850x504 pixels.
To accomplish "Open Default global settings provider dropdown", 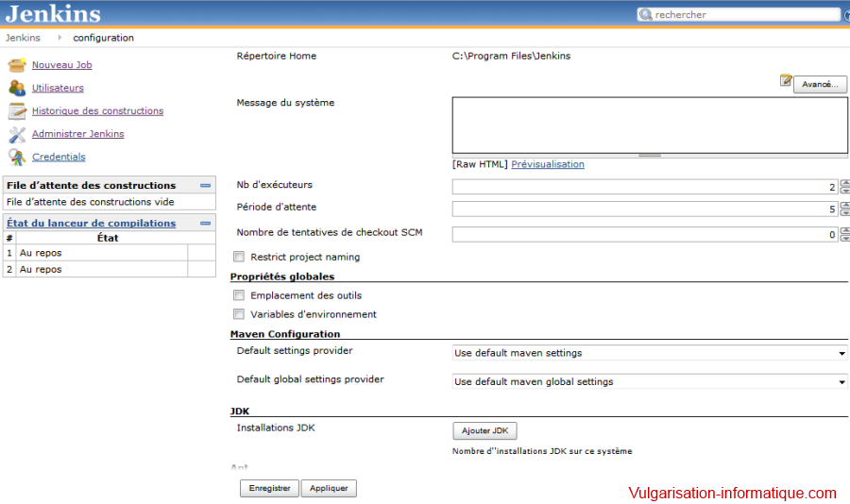I will point(650,381).
